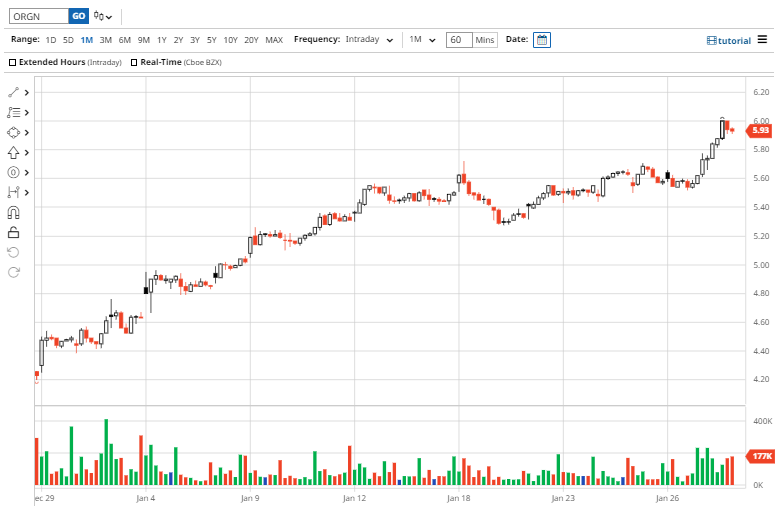Open the hamburger menu icon

click(x=762, y=40)
